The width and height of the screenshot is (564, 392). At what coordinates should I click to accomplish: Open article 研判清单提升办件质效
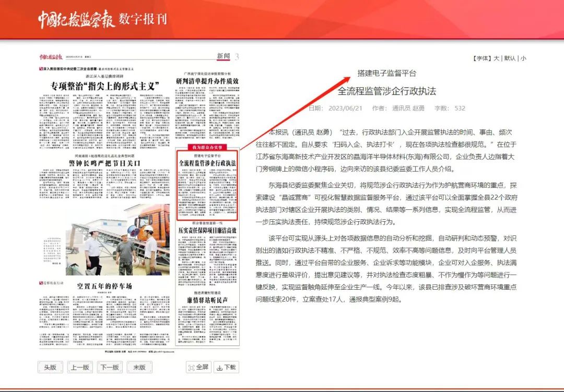coord(207,81)
